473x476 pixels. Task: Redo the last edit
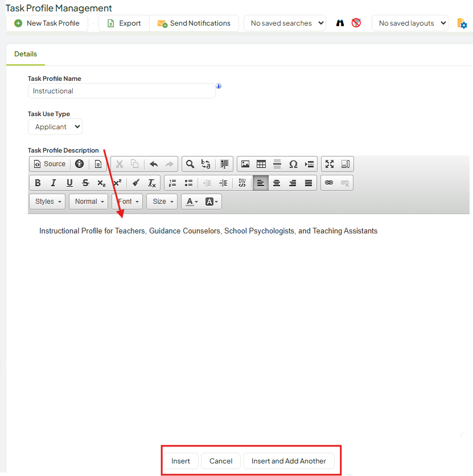pos(169,164)
